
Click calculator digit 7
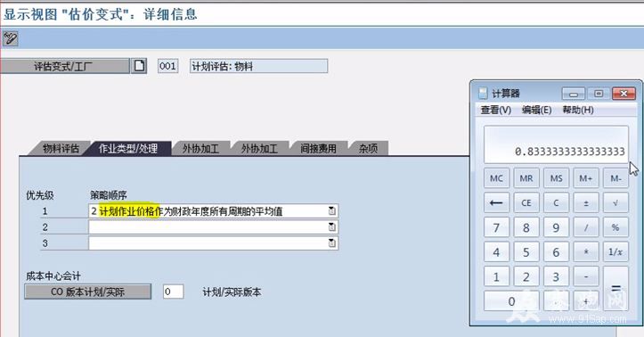496,227
